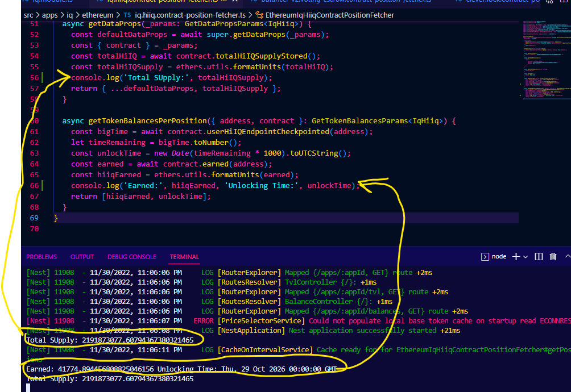The width and height of the screenshot is (571, 392).
Task: Set a breakpoint on line 66
Action: pyautogui.click(x=26, y=185)
